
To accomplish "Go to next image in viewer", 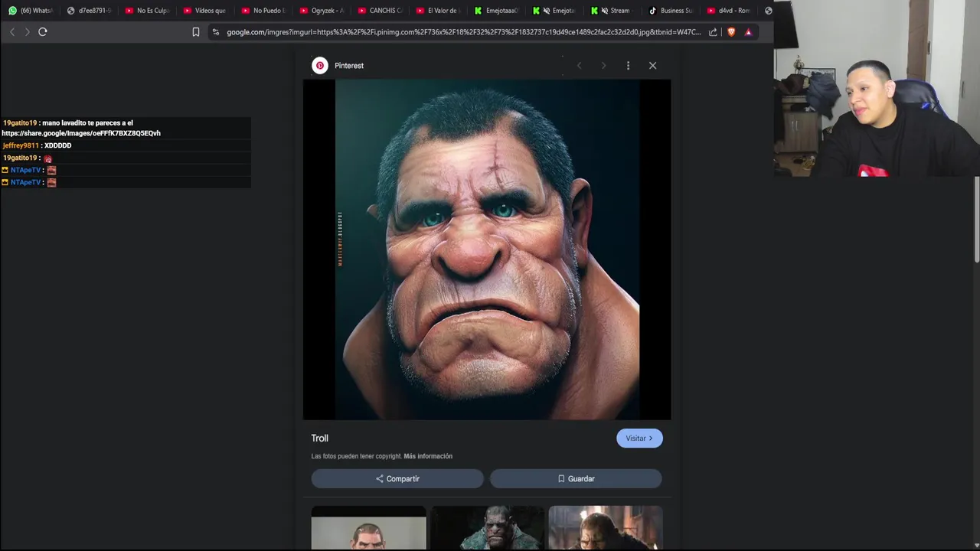I will click(x=603, y=66).
